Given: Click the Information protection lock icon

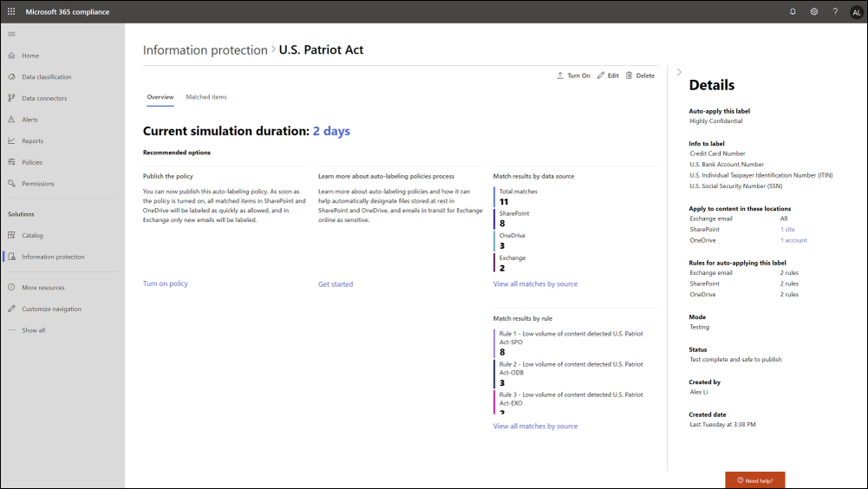Looking at the screenshot, I should pyautogui.click(x=11, y=257).
